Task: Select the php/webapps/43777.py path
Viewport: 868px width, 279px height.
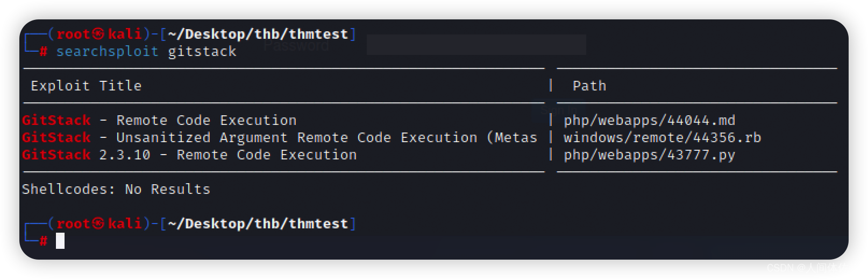Action: (649, 155)
